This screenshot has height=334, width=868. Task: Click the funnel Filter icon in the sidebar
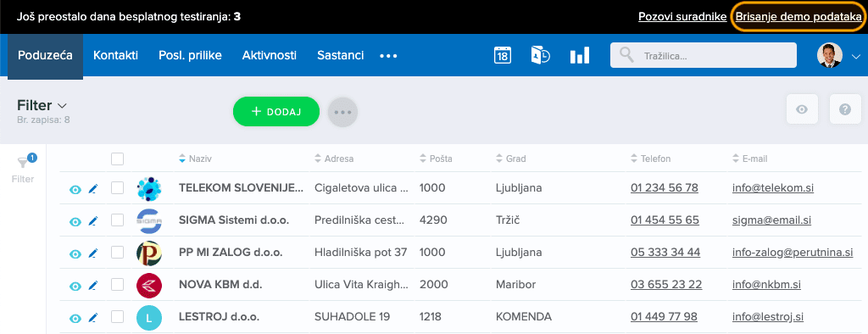click(23, 162)
